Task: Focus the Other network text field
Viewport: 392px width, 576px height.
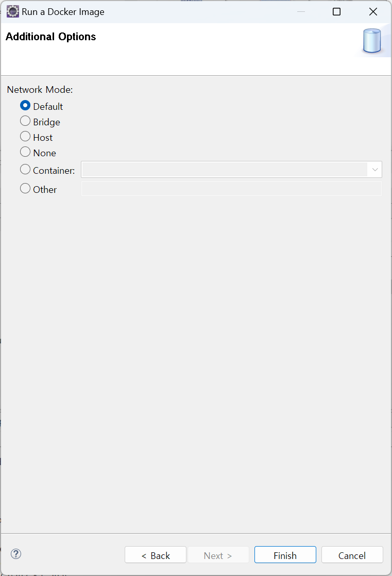Action: click(231, 189)
